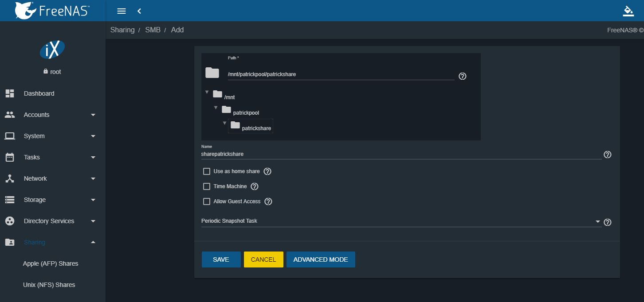Show help for the Name field
644x302 pixels.
[608, 155]
